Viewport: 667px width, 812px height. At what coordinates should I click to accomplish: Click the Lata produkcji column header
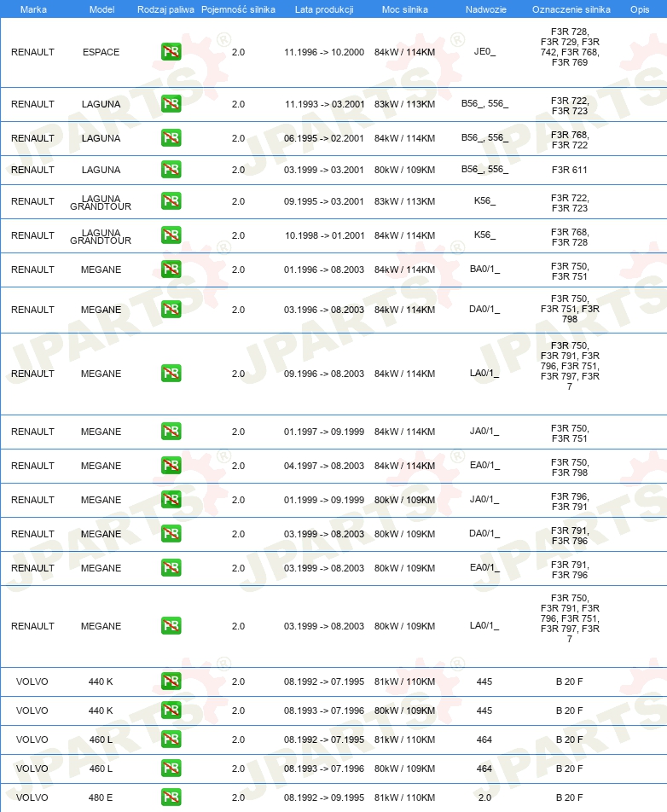point(324,9)
